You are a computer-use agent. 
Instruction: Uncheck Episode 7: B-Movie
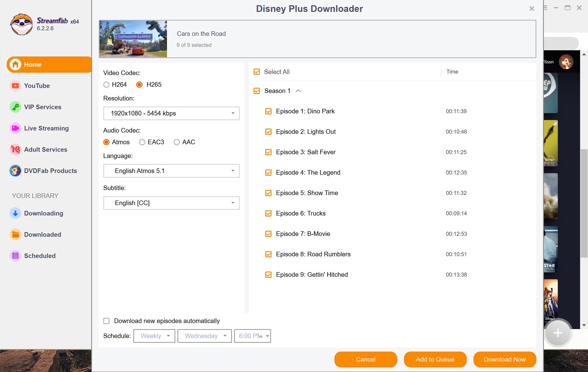268,234
